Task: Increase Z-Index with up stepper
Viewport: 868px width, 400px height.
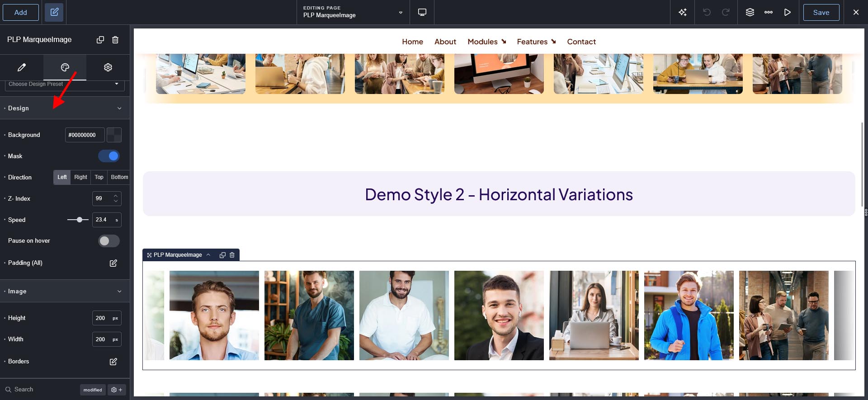Action: click(116, 196)
